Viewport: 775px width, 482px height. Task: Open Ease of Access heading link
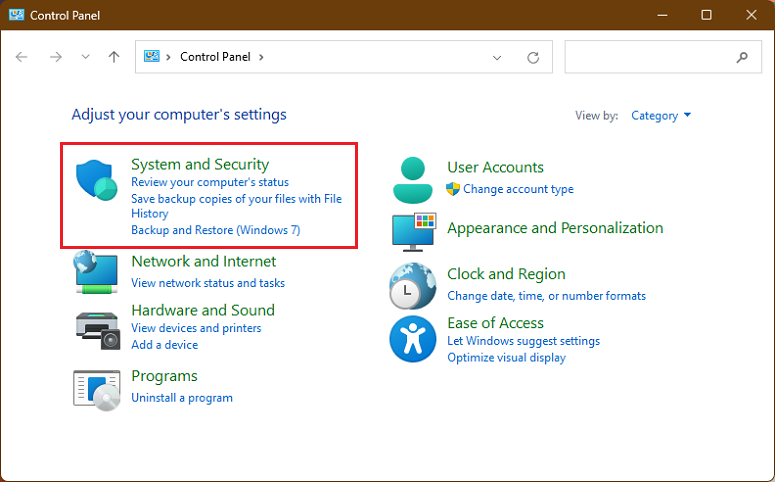495,323
